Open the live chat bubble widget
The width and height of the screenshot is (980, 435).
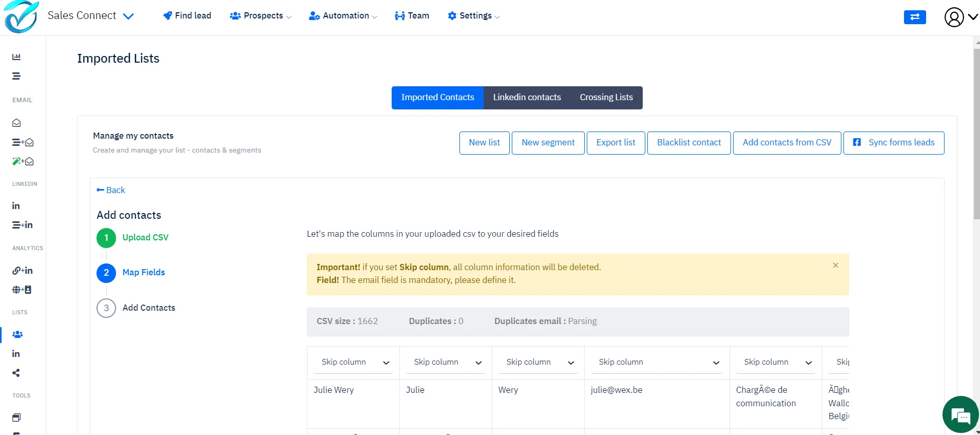click(960, 414)
